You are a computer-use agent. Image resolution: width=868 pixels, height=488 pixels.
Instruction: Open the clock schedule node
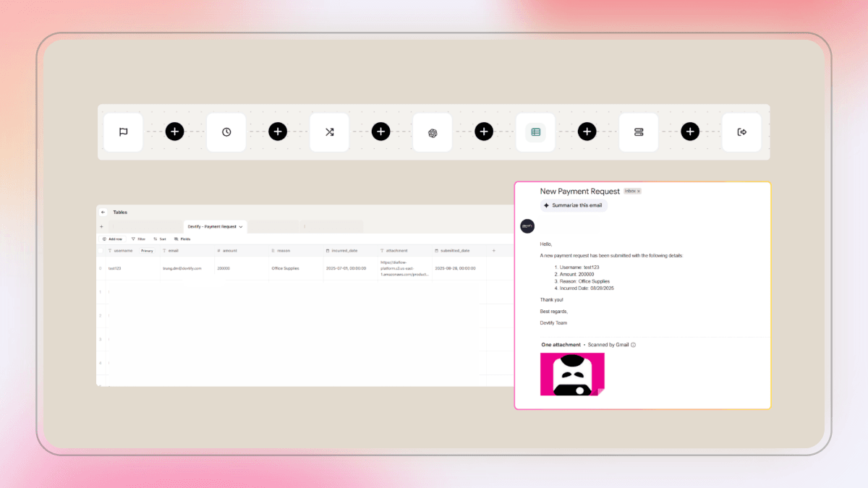point(226,132)
